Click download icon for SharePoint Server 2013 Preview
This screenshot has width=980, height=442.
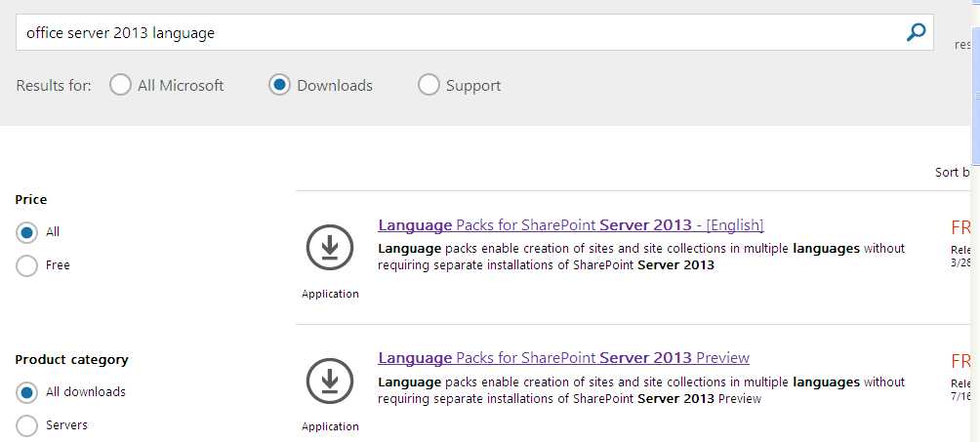[330, 382]
